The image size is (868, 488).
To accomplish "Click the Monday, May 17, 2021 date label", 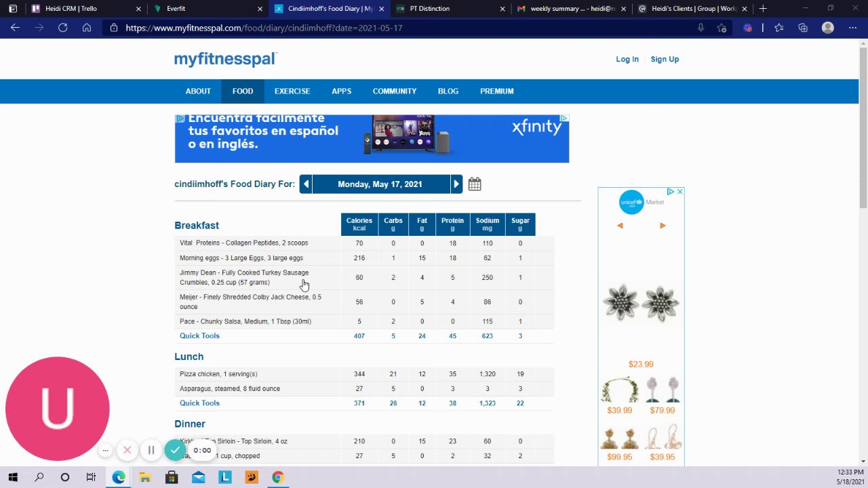I will [x=380, y=184].
